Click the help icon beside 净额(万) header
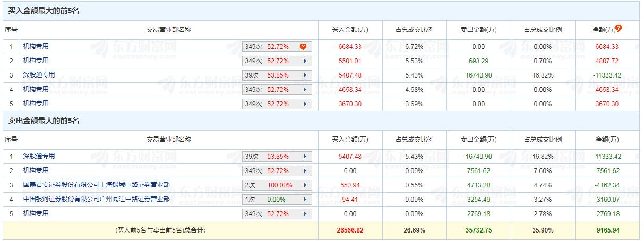 (619, 29)
